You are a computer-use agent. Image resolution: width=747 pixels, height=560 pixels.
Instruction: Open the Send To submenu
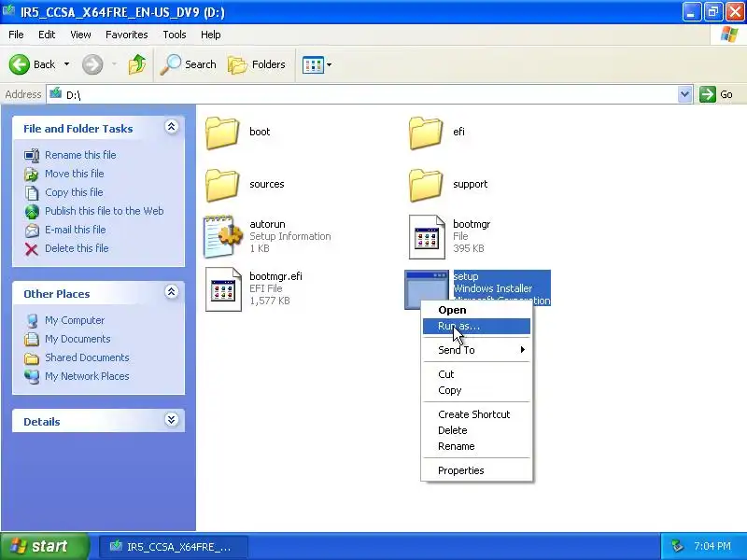point(476,350)
